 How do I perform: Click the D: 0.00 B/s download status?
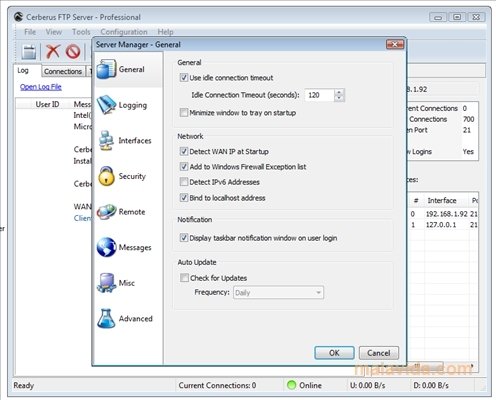click(431, 385)
